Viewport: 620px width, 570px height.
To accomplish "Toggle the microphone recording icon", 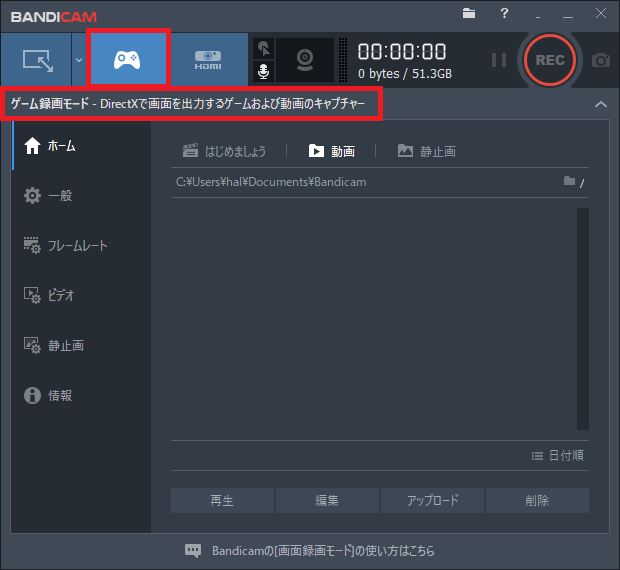I will 263,72.
